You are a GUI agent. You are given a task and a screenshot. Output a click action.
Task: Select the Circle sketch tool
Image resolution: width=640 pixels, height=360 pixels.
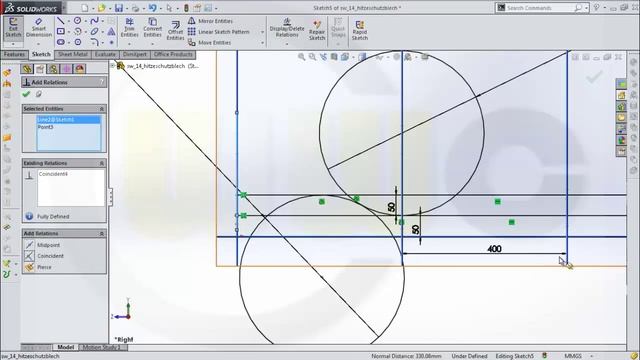click(77, 20)
